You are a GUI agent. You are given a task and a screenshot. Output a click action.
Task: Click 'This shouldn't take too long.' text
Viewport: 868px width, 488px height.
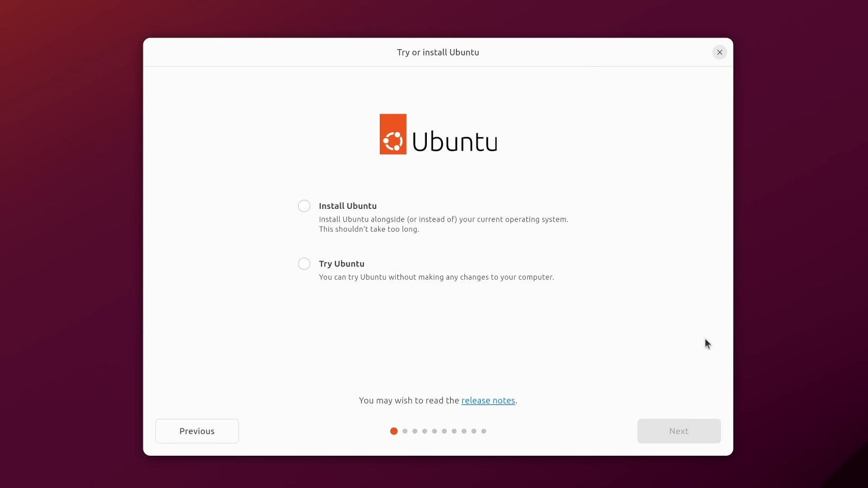(x=369, y=229)
